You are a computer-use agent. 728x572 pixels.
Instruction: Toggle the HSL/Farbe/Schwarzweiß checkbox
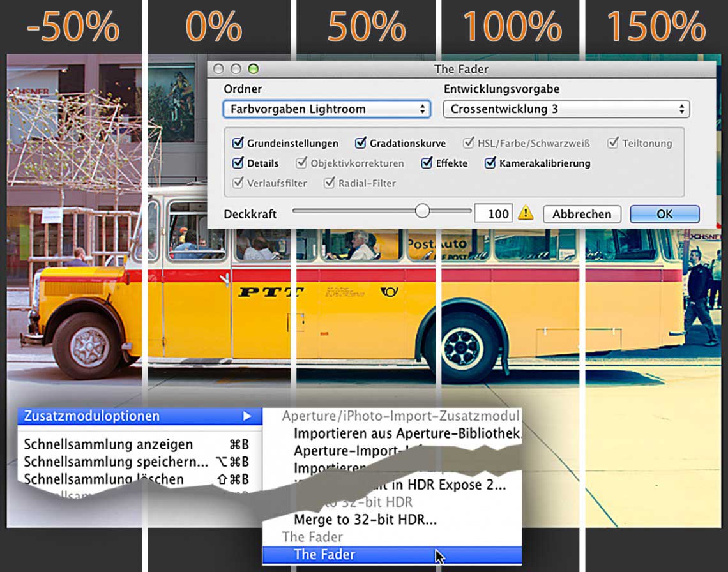coord(469,142)
